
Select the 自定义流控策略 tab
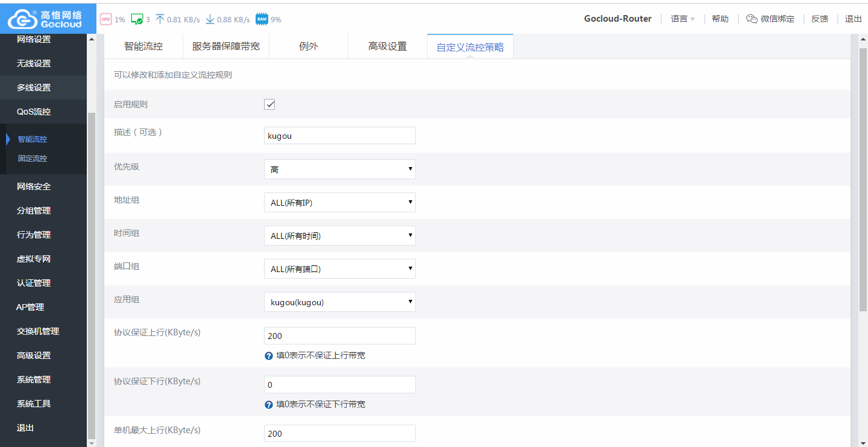point(470,46)
